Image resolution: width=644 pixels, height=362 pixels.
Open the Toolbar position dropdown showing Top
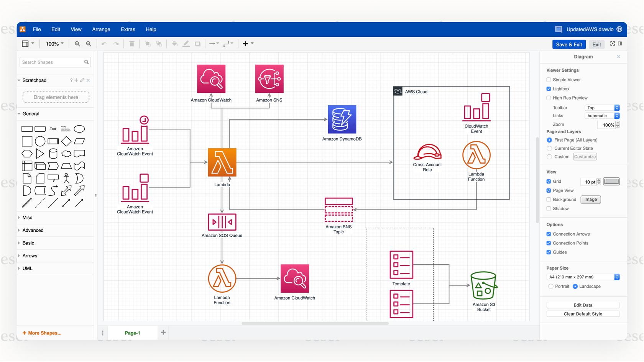(x=602, y=108)
